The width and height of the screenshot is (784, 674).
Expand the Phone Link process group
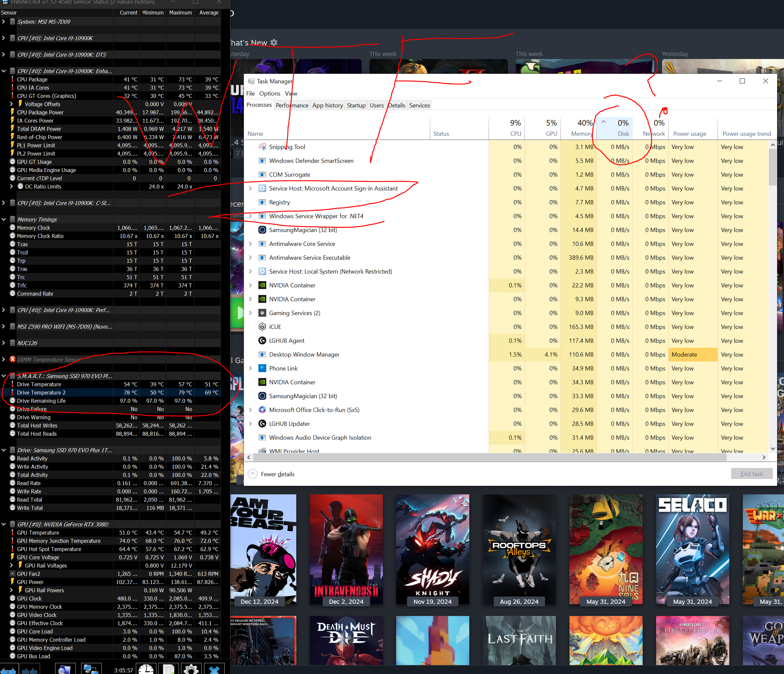pyautogui.click(x=250, y=368)
